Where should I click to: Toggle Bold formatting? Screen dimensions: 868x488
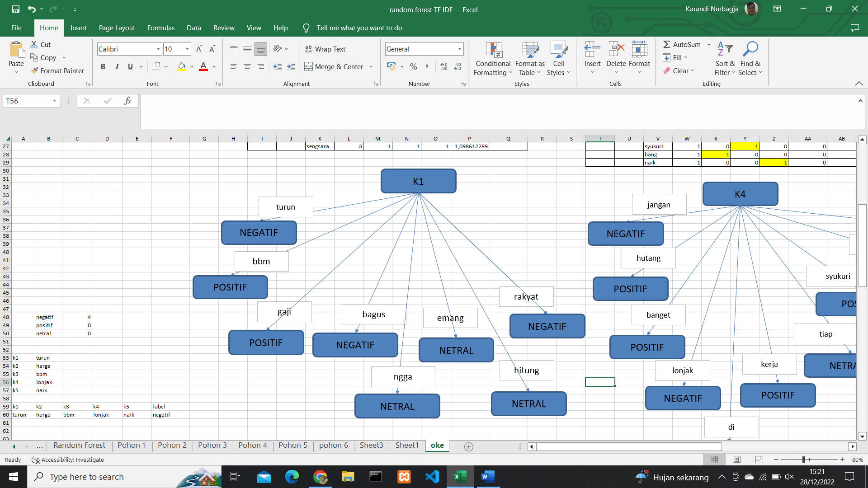(x=103, y=66)
